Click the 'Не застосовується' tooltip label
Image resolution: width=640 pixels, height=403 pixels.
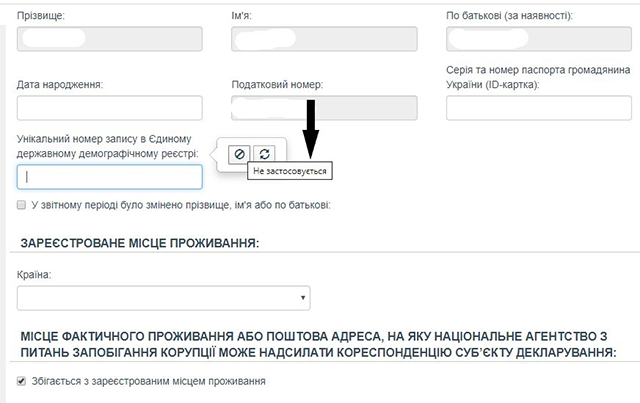(x=290, y=171)
